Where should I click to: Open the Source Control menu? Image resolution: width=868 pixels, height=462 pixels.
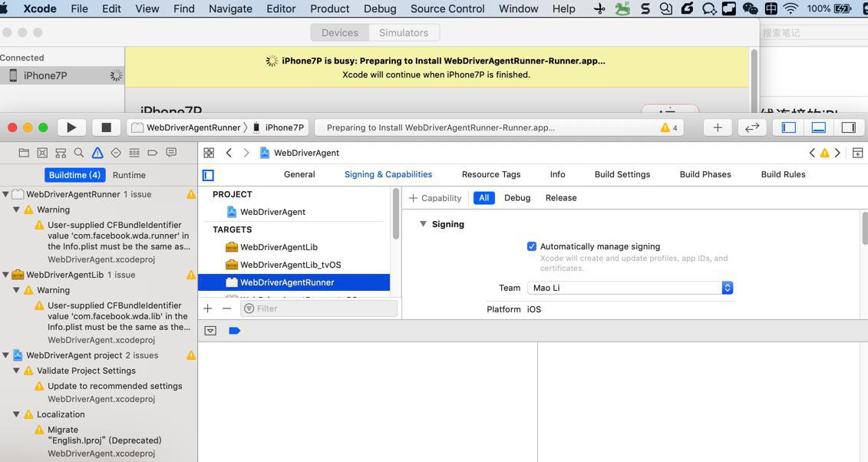pos(447,9)
